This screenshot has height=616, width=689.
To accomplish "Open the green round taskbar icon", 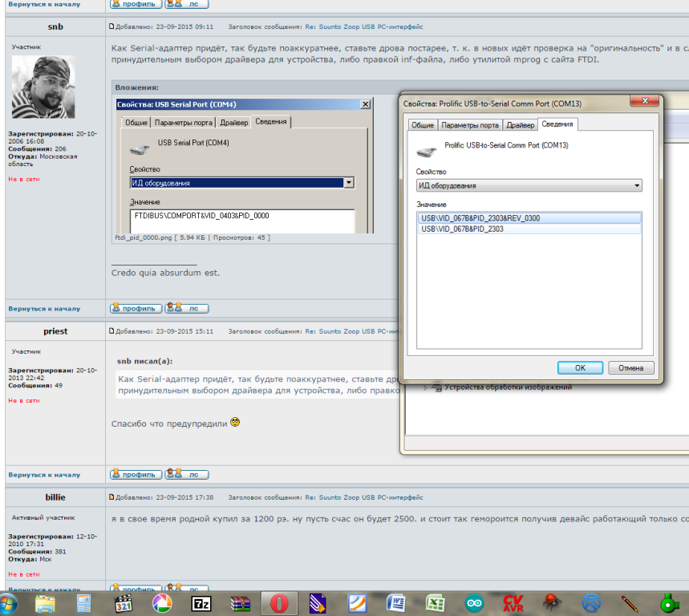I will [x=668, y=604].
